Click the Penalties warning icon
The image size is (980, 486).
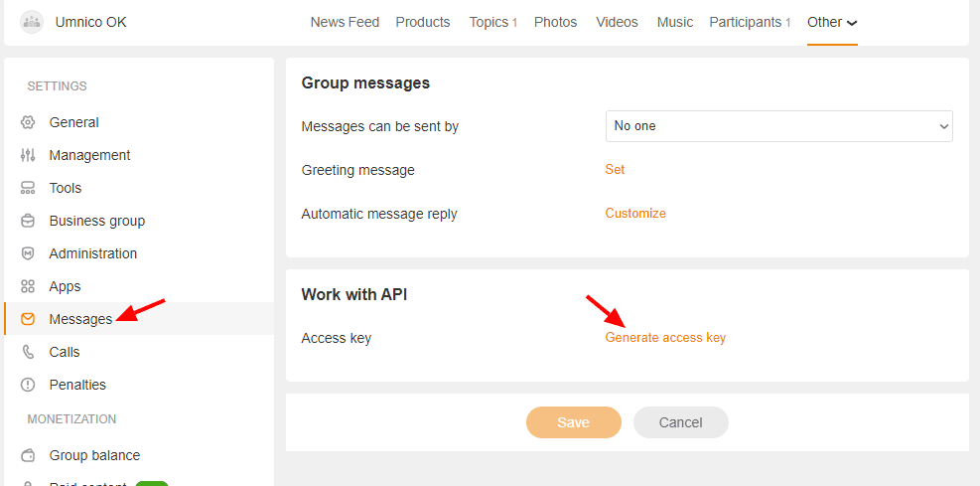(28, 385)
